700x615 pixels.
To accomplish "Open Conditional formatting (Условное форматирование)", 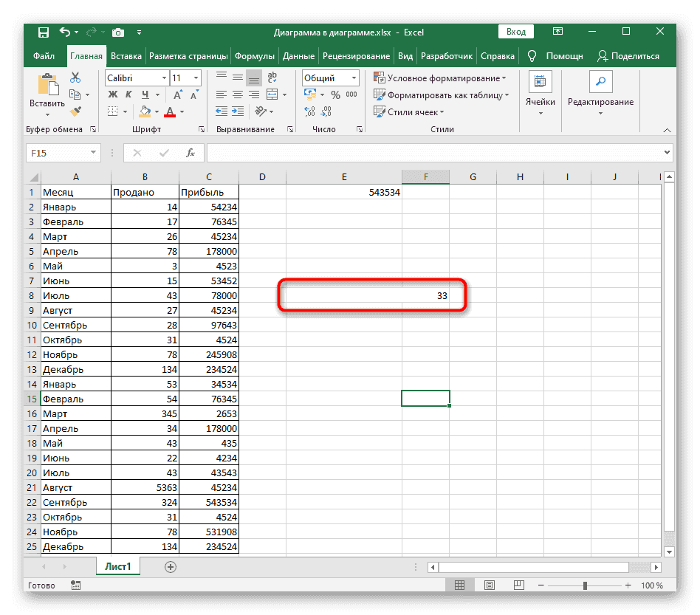I will (x=439, y=78).
